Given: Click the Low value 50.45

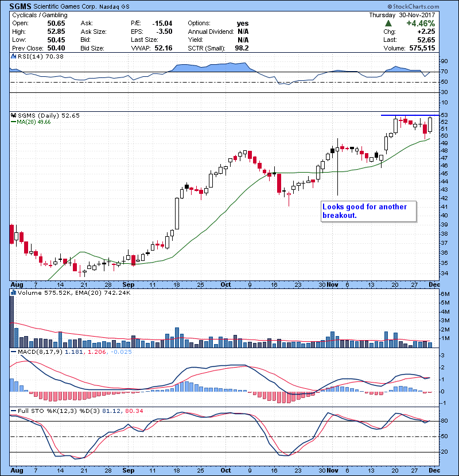Looking at the screenshot, I should pyautogui.click(x=56, y=40).
